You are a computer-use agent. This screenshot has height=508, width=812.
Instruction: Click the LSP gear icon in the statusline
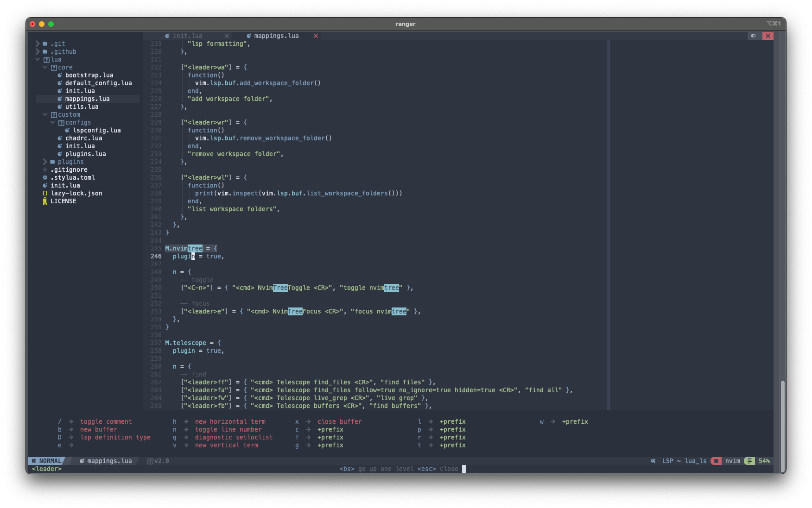point(653,461)
